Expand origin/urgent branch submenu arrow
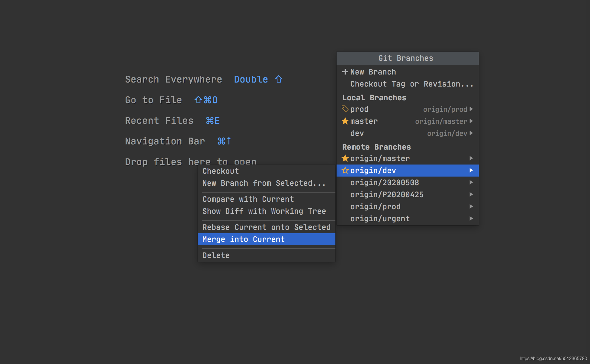This screenshot has width=590, height=364. point(471,219)
